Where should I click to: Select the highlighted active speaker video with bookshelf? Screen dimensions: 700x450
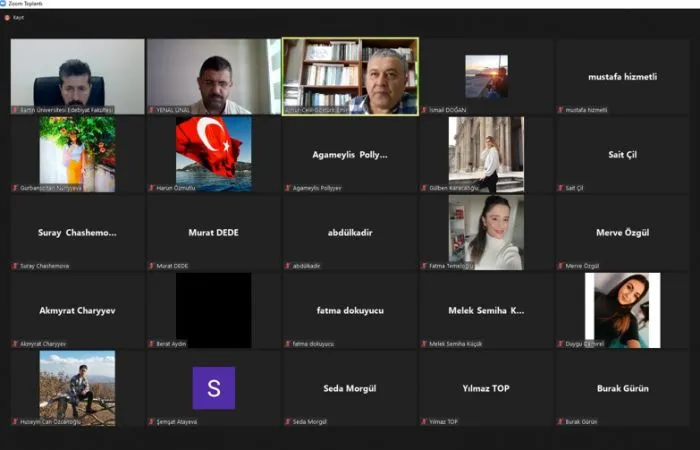click(x=350, y=76)
